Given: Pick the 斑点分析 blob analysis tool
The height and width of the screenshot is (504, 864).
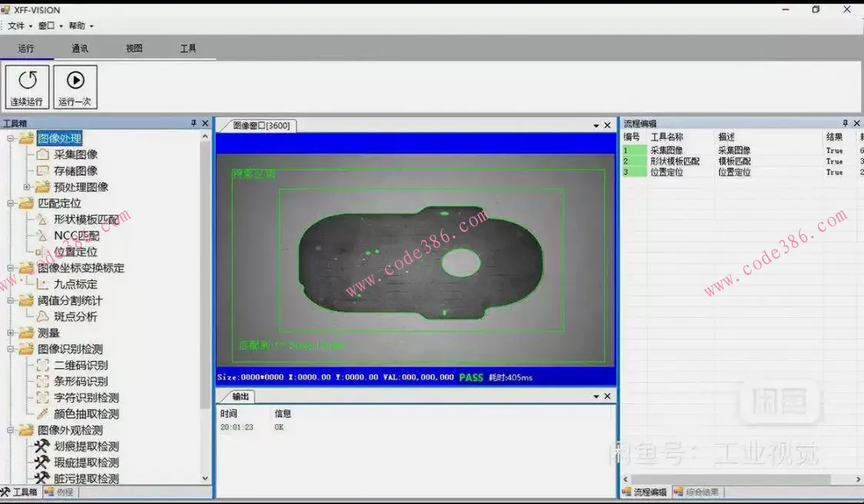Looking at the screenshot, I should click(75, 317).
